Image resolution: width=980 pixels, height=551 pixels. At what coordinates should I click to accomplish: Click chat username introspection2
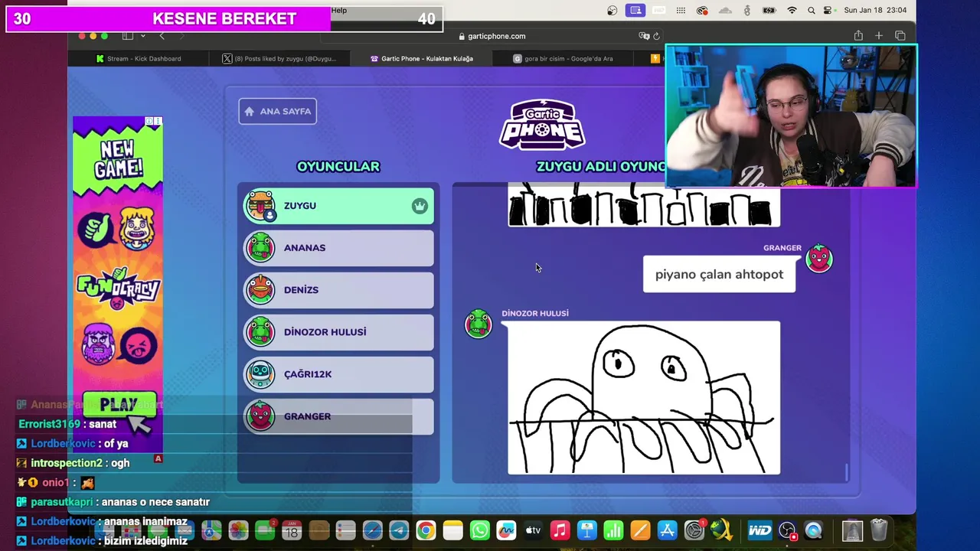pyautogui.click(x=67, y=463)
